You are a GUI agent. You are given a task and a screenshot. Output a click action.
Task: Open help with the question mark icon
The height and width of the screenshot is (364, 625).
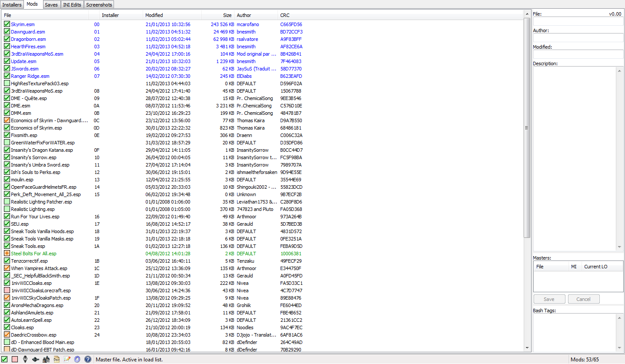click(x=88, y=359)
